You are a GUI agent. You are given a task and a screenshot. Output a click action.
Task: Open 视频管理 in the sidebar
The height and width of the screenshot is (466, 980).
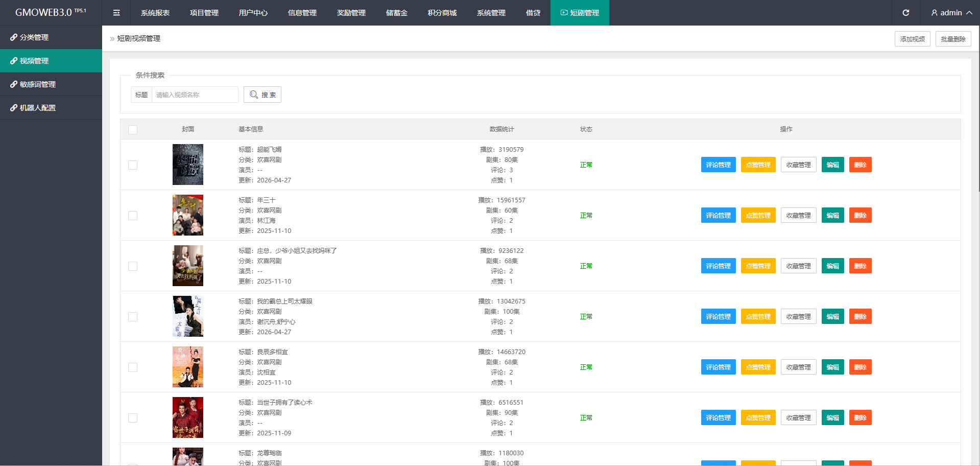(x=34, y=61)
